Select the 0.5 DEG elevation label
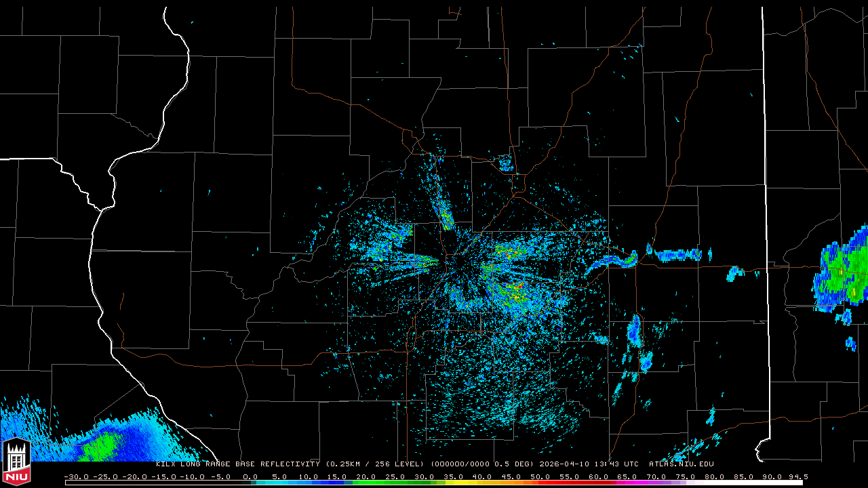Viewport: 868px width, 488px height. click(x=513, y=464)
